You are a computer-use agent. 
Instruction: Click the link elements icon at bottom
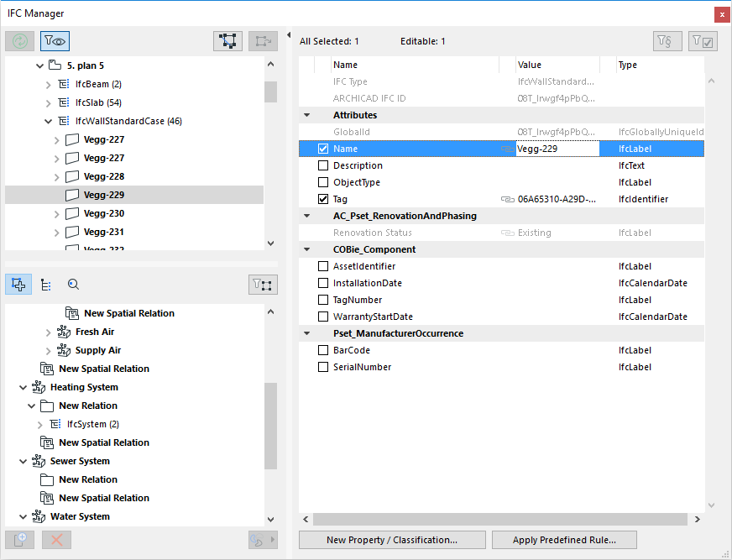263,540
